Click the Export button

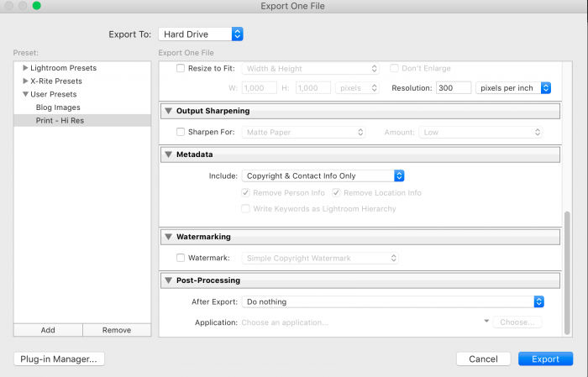coord(546,359)
